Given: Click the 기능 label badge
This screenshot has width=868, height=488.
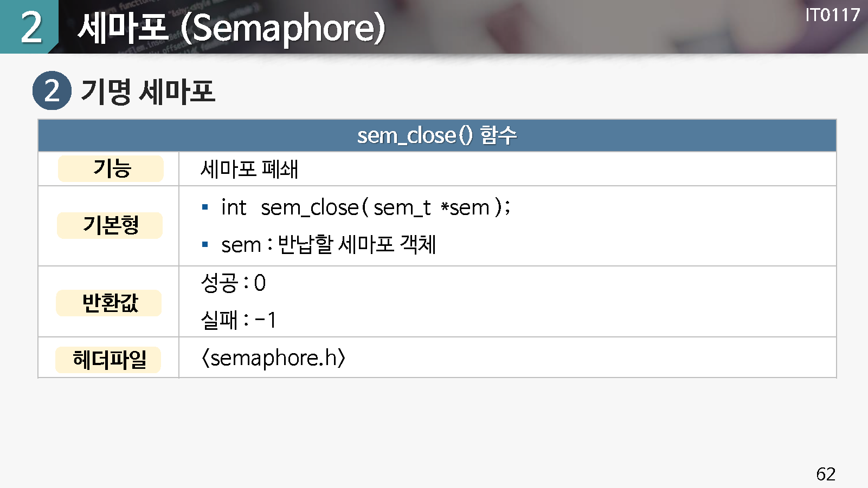Looking at the screenshot, I should pyautogui.click(x=111, y=168).
